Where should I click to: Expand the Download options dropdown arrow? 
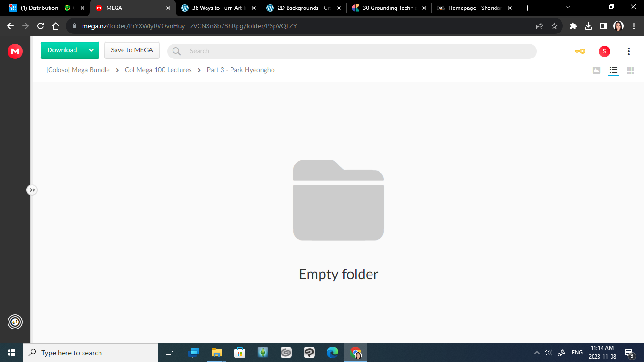[x=91, y=50]
